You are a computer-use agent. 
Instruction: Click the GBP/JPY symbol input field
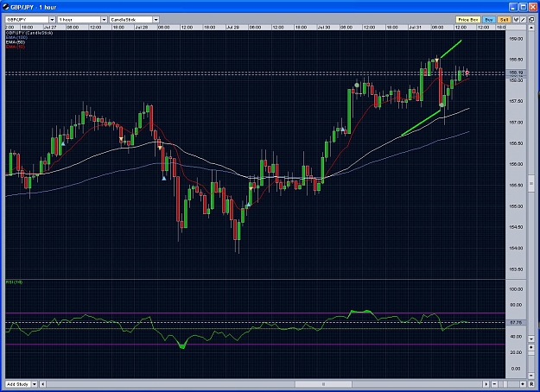27,20
